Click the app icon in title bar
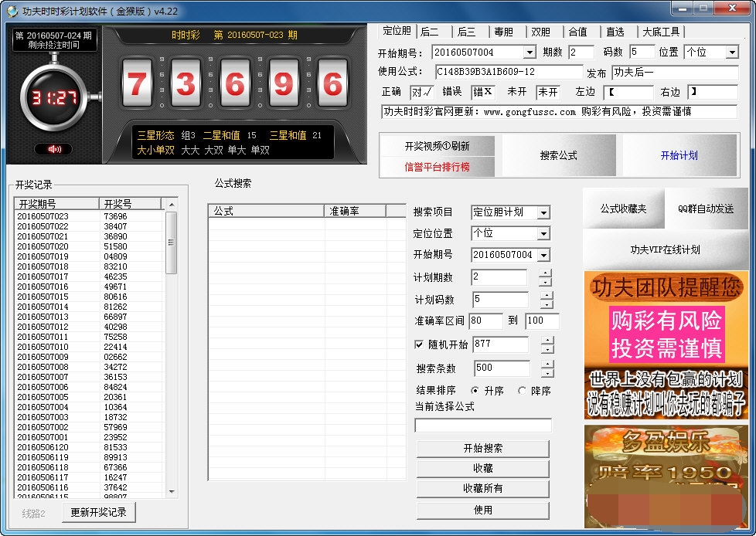756x536 pixels. tap(12, 9)
